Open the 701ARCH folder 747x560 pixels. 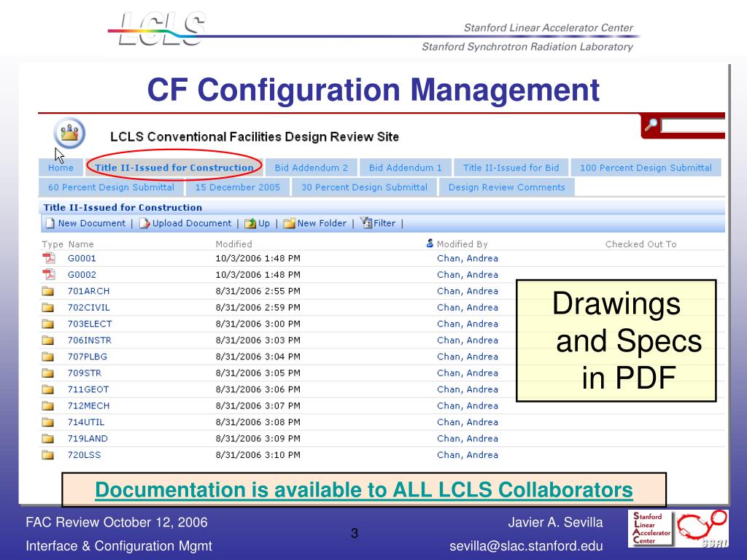pos(88,291)
